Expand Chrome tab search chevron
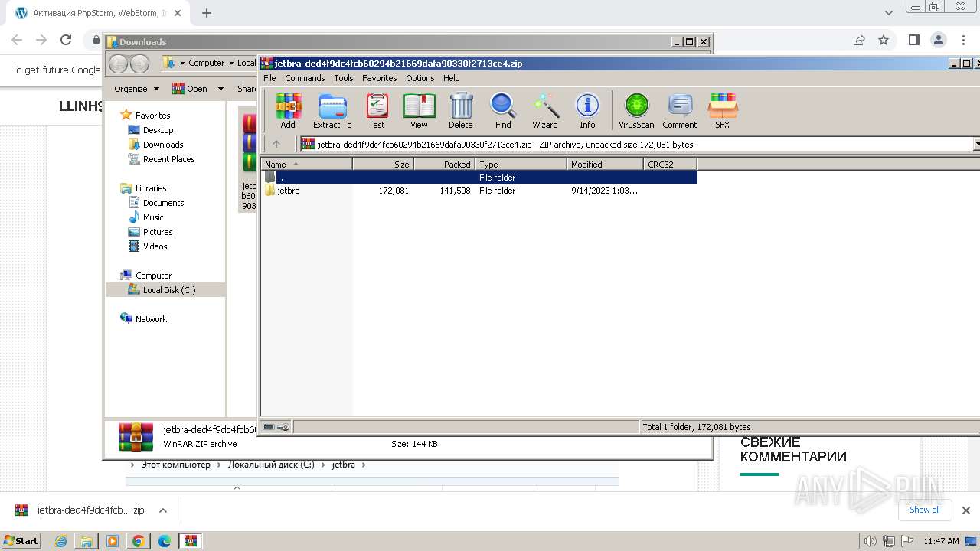The width and height of the screenshot is (980, 551). coord(889,13)
